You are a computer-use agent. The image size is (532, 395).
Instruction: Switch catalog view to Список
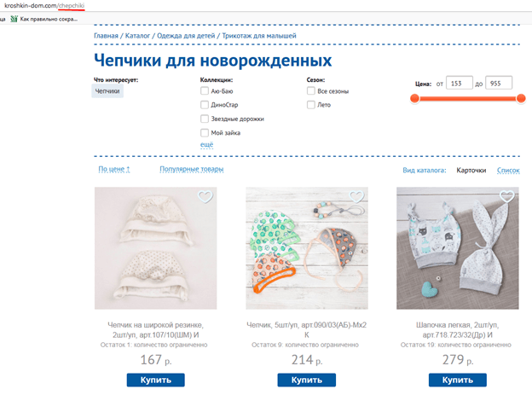coord(508,170)
